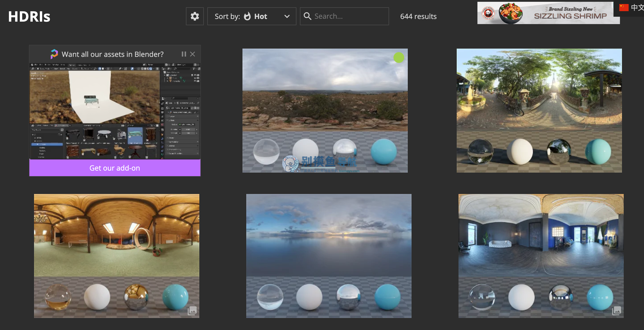The width and height of the screenshot is (644, 330).
Task: Click the image stack icon on blue room HDRI
Action: pos(617,311)
